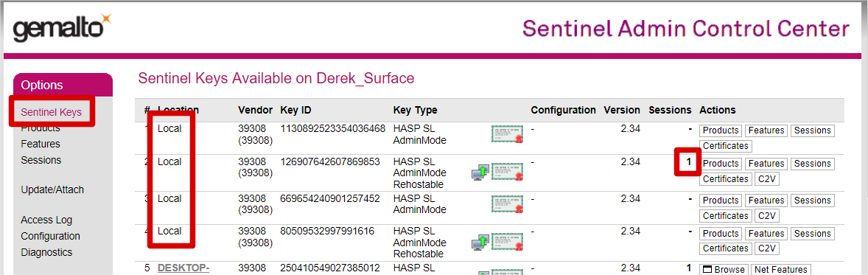Go to the Products option in sidebar

(41, 128)
